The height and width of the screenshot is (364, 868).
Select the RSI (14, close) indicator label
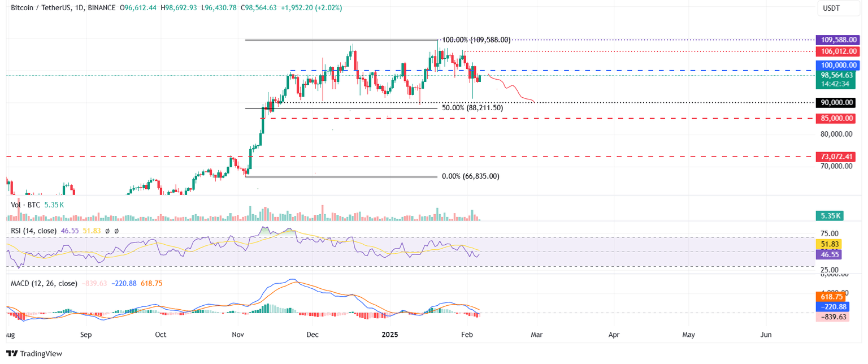click(x=34, y=231)
